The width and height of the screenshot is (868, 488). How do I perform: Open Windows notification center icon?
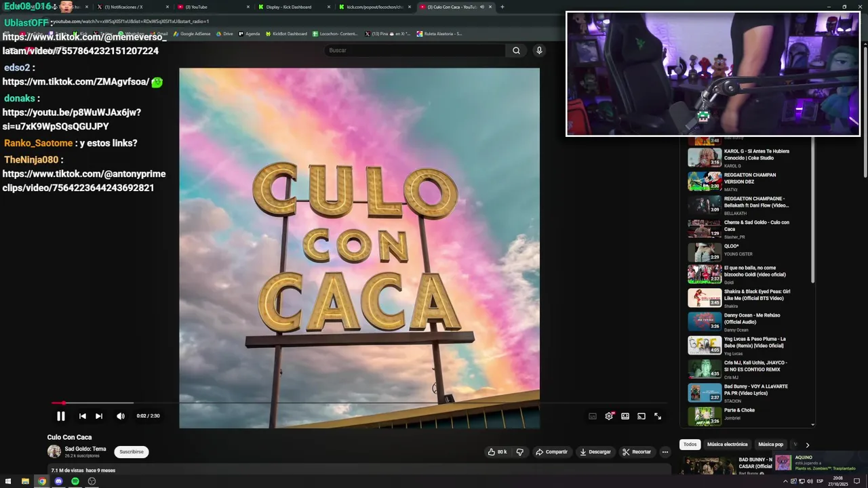[x=856, y=481]
